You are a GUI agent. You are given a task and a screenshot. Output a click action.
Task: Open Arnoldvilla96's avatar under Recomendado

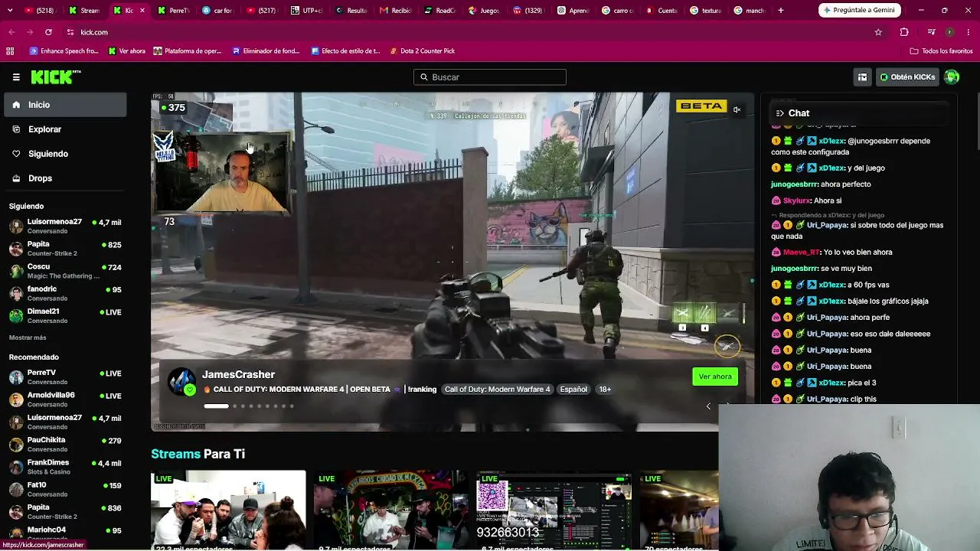click(16, 399)
